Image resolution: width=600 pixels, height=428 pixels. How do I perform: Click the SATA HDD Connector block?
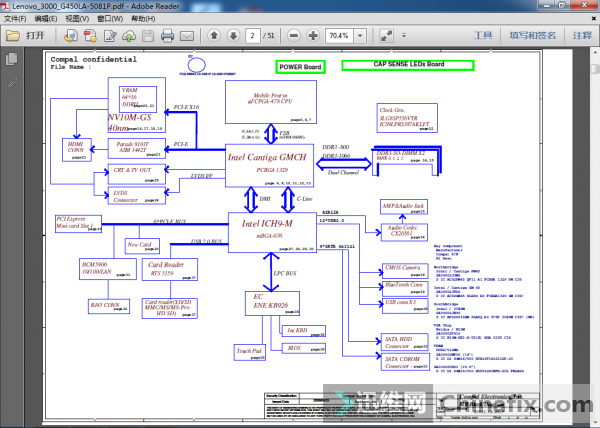point(405,342)
